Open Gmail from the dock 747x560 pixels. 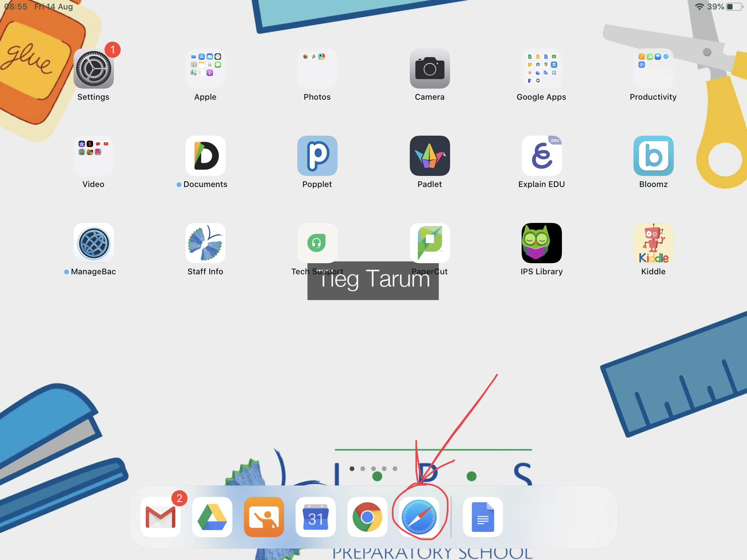pyautogui.click(x=161, y=517)
